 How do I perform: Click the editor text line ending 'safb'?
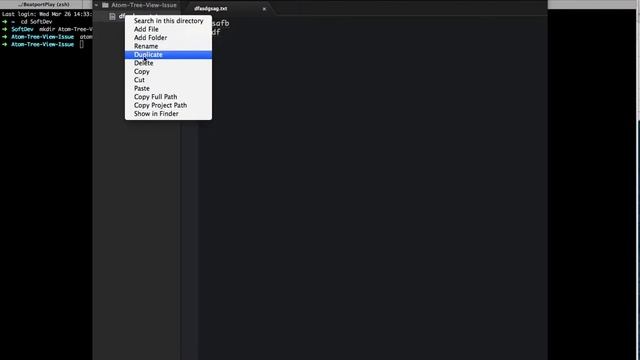(x=220, y=24)
